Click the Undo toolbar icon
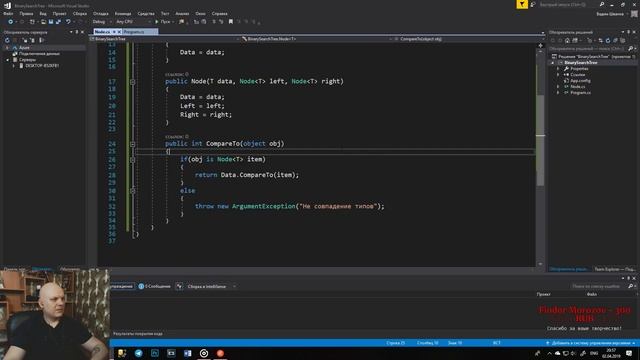 tap(68, 22)
